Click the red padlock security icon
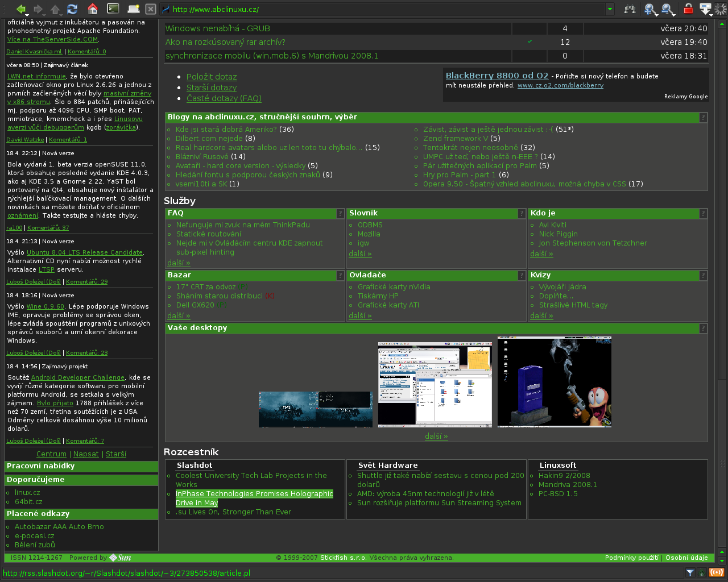This screenshot has width=728, height=582. click(x=688, y=9)
